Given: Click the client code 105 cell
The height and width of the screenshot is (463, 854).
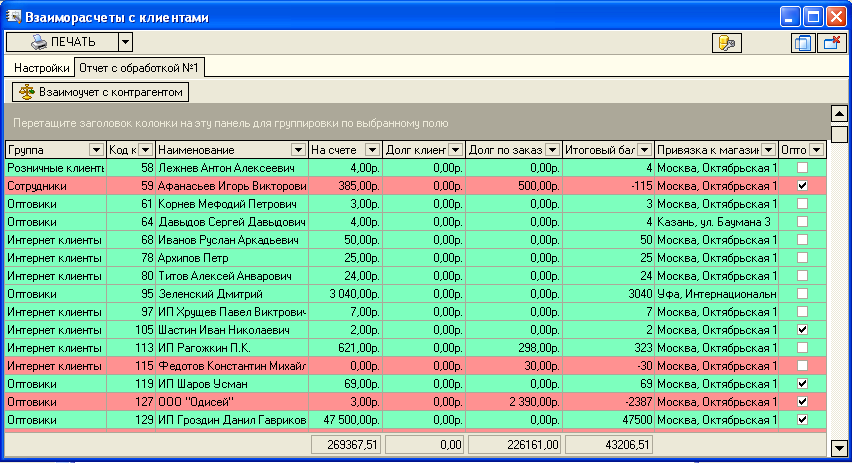Looking at the screenshot, I should pos(131,330).
